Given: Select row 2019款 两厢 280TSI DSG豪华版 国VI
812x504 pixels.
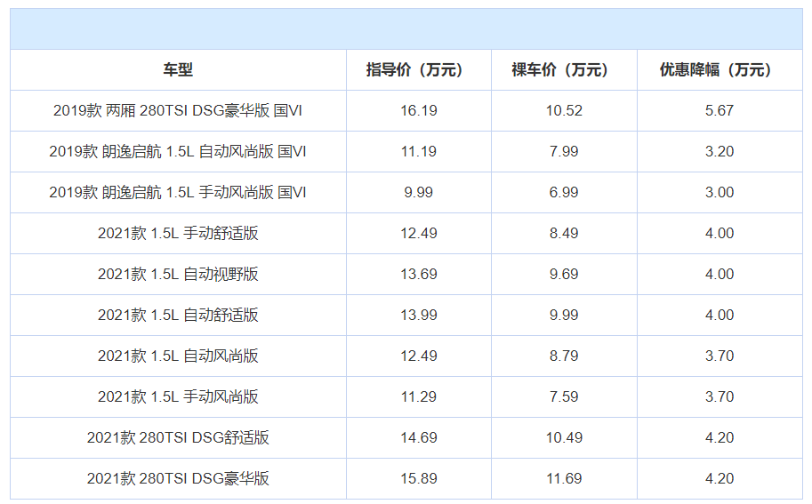Looking at the screenshot, I should click(406, 111).
